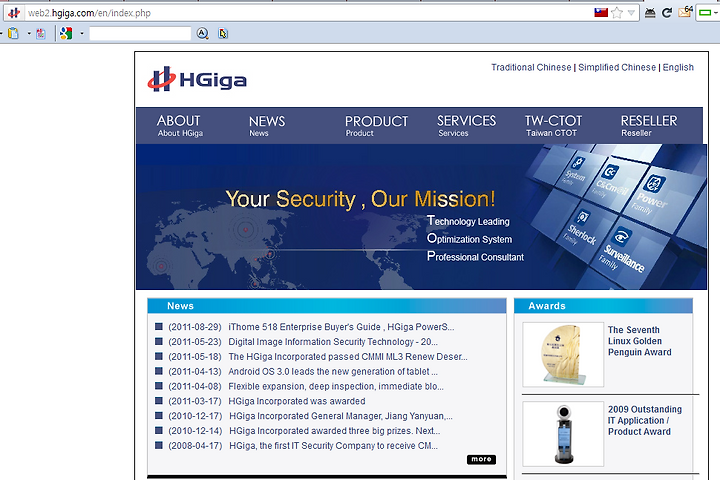This screenshot has width=720, height=480.
Task: Open the SERVICES menu item
Action: [x=466, y=126]
